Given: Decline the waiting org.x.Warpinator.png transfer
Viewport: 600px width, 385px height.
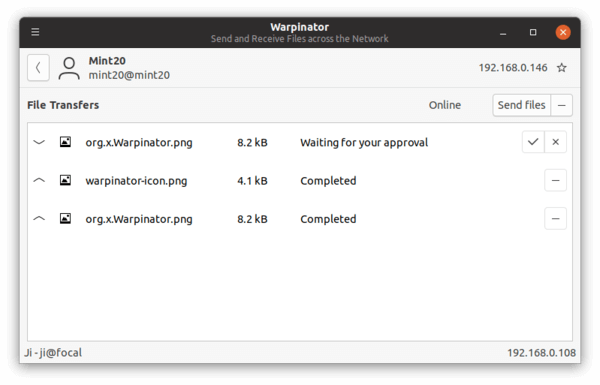Looking at the screenshot, I should coord(556,142).
